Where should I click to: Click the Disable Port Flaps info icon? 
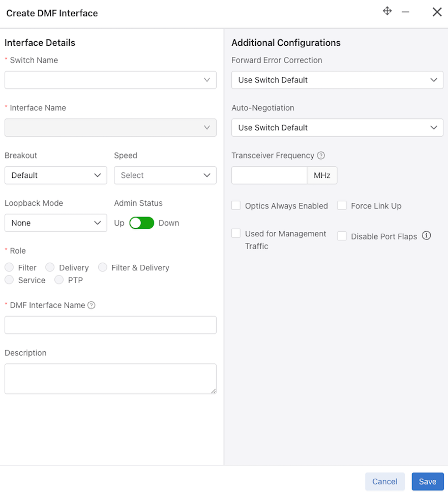point(426,236)
